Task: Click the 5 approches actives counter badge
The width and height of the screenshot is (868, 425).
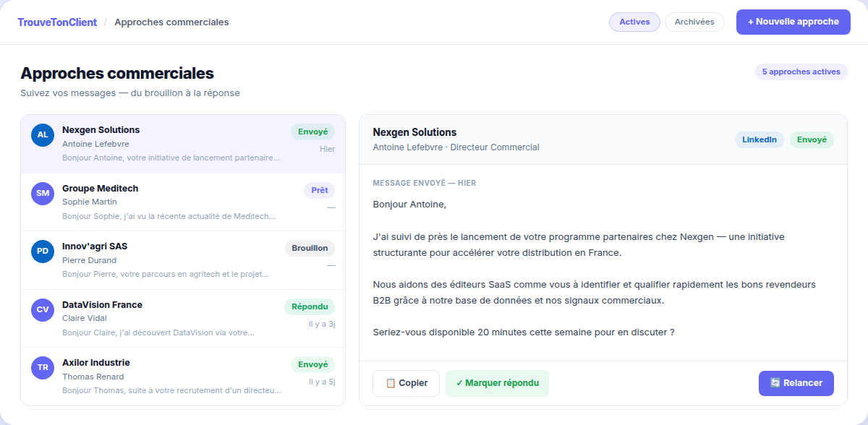Action: click(x=801, y=72)
